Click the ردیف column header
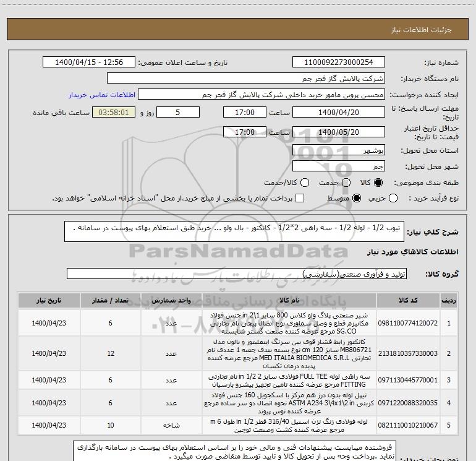This screenshot has height=461, width=476. (x=449, y=301)
